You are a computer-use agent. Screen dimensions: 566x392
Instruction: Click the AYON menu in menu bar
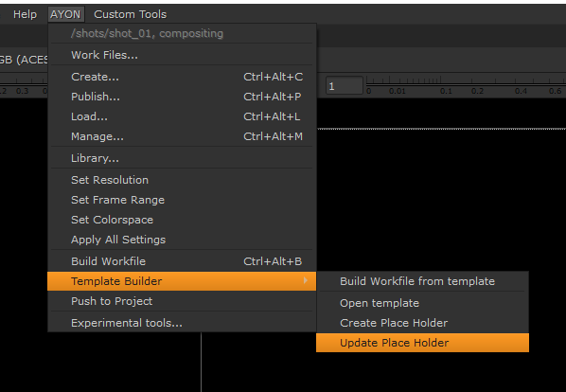65,14
